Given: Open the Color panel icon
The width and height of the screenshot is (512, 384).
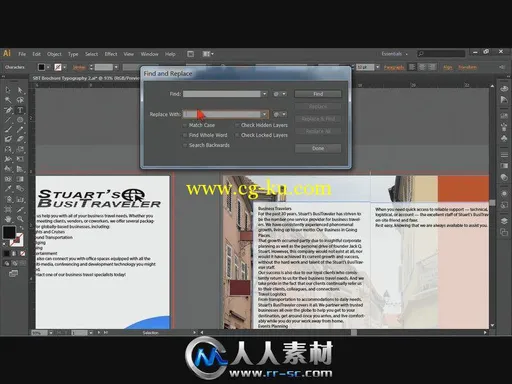Looking at the screenshot, I should [504, 89].
